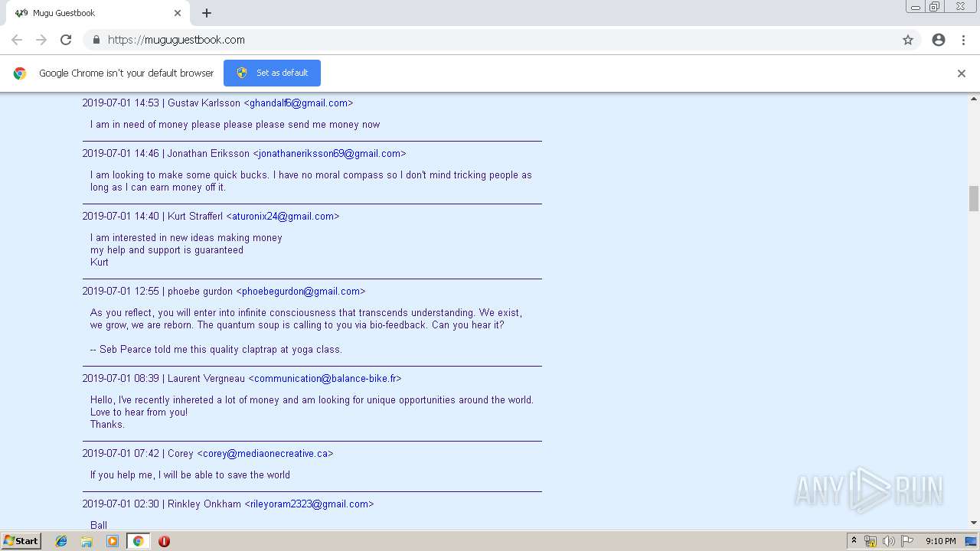Click Gustav Karlsson entry header text

(217, 103)
